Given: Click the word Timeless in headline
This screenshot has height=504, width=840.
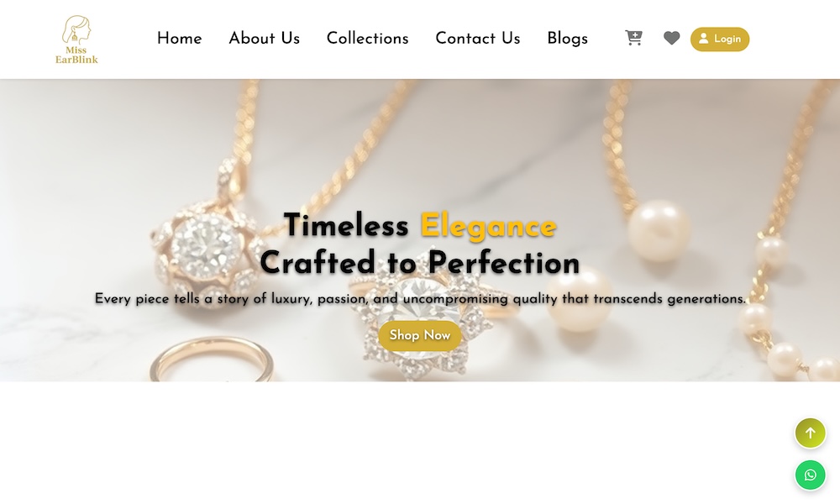Looking at the screenshot, I should [x=346, y=225].
